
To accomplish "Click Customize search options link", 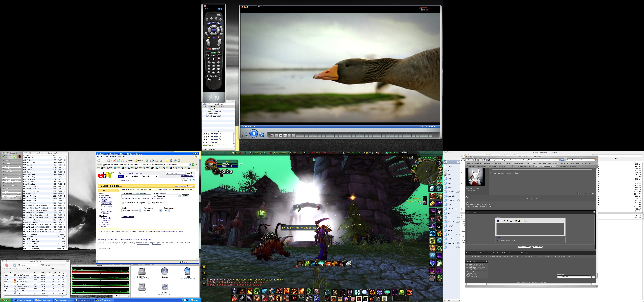I will (184, 186).
